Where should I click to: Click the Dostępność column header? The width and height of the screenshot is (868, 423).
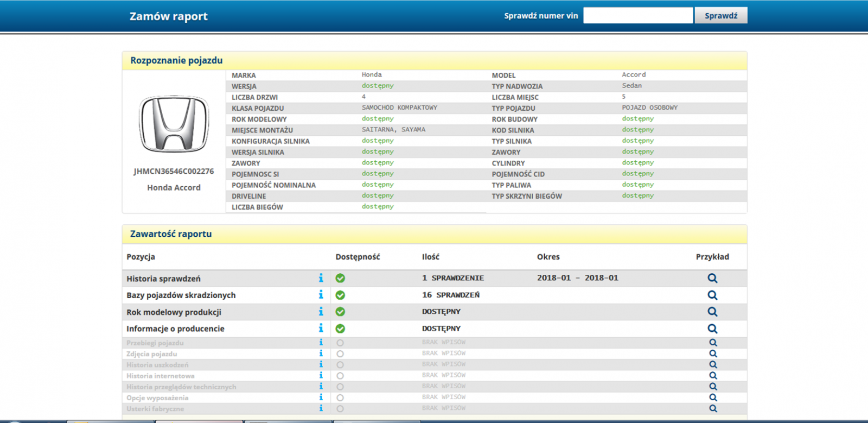(358, 257)
